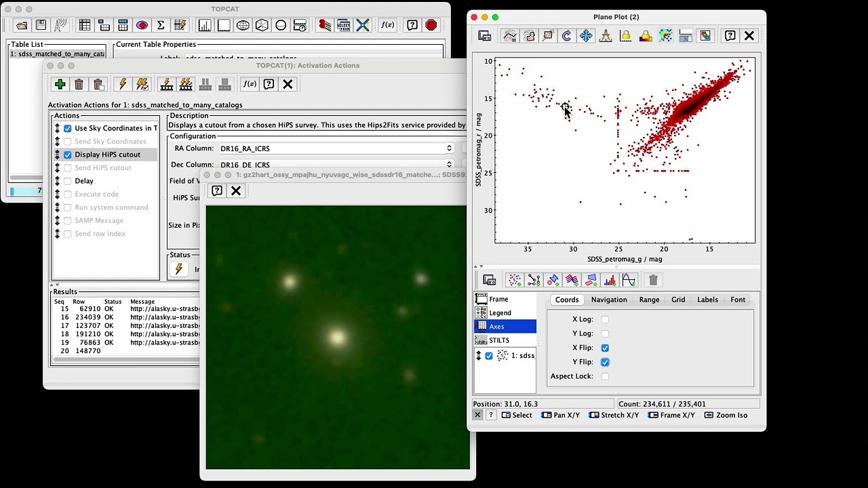Click first trash icon in Activation Actions toolbar
Viewport: 868px width, 488px height.
(x=79, y=84)
